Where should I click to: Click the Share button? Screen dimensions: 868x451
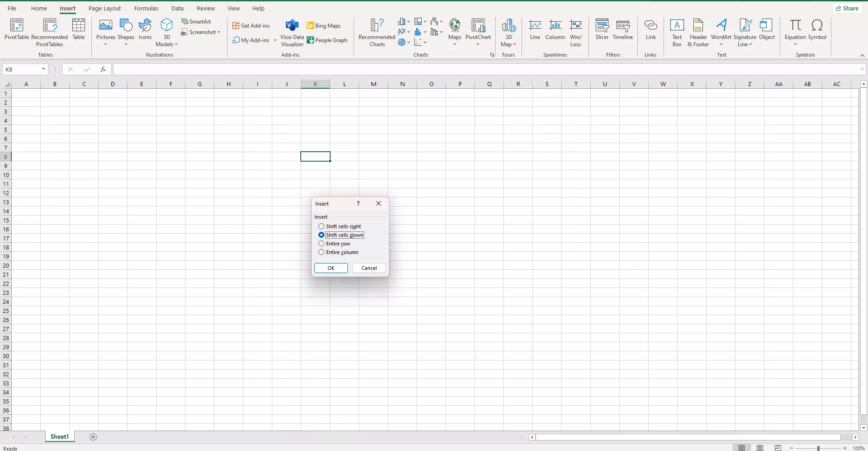847,8
